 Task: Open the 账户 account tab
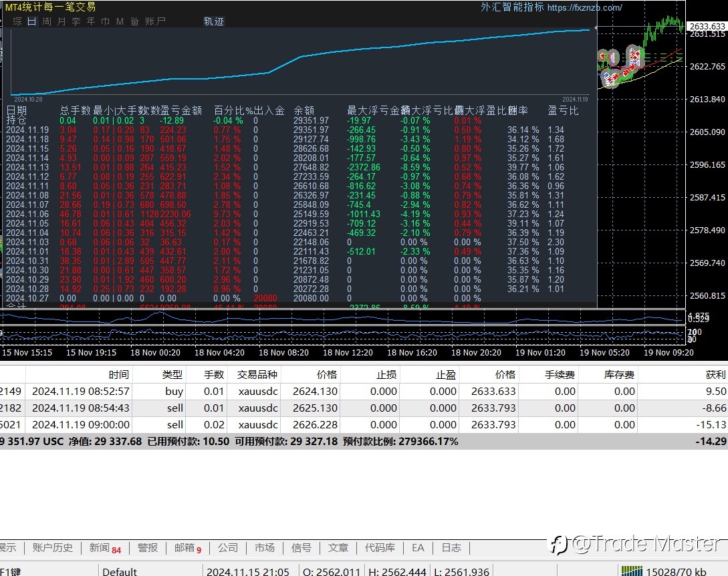coord(155,21)
